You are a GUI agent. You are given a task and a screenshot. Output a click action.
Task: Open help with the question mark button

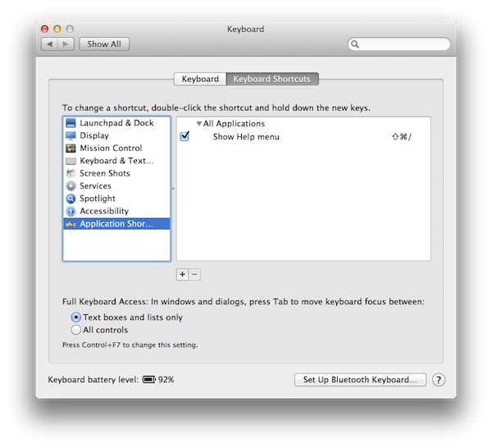click(x=439, y=380)
